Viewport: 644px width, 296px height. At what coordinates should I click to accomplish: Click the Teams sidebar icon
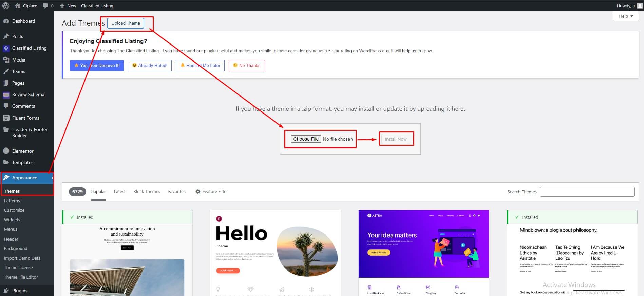[6, 71]
